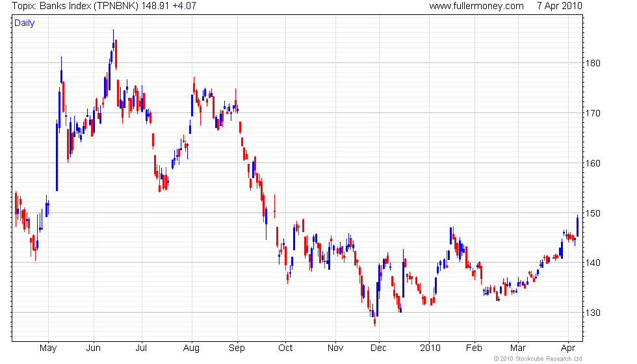Click the Mar label on time axis
Screen dimensions: 637x364
tap(518, 348)
